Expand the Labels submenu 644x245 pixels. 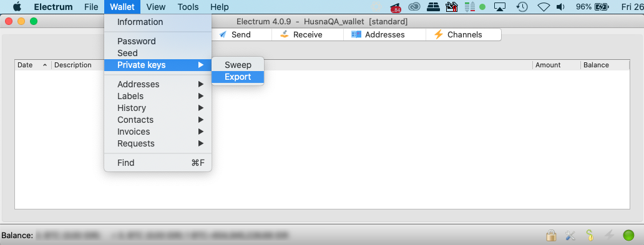click(158, 96)
